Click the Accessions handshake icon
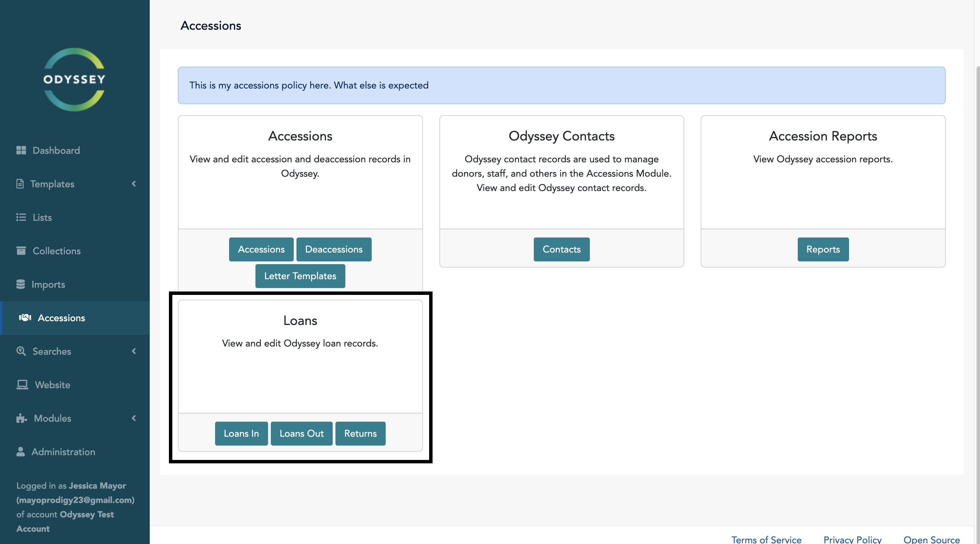980x544 pixels. 25,317
